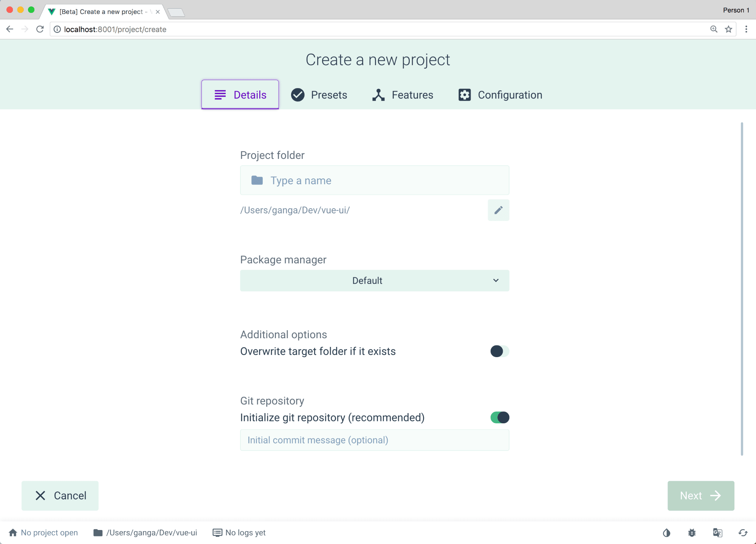Open the Package manager Default dropdown
The width and height of the screenshot is (756, 544).
coord(375,280)
